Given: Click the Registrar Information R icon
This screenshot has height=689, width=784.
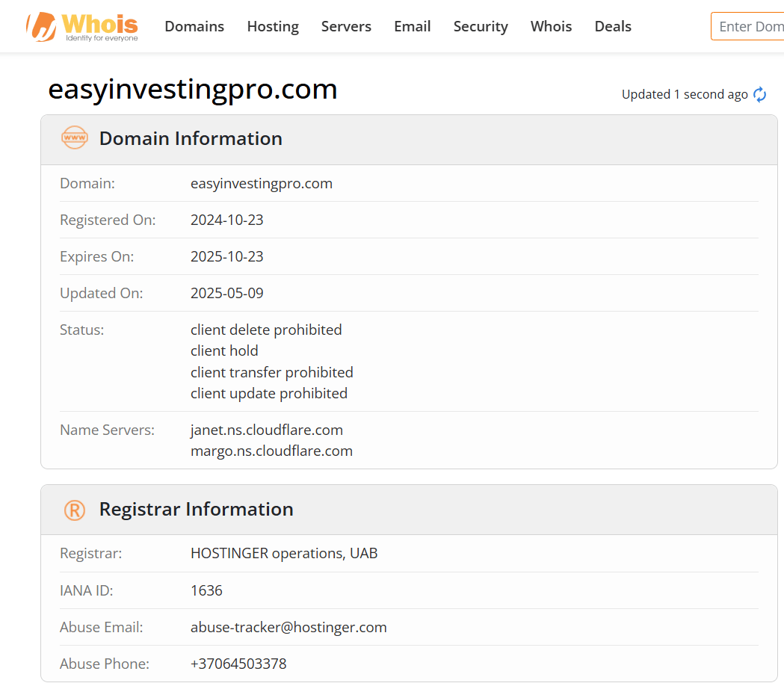Looking at the screenshot, I should point(75,510).
